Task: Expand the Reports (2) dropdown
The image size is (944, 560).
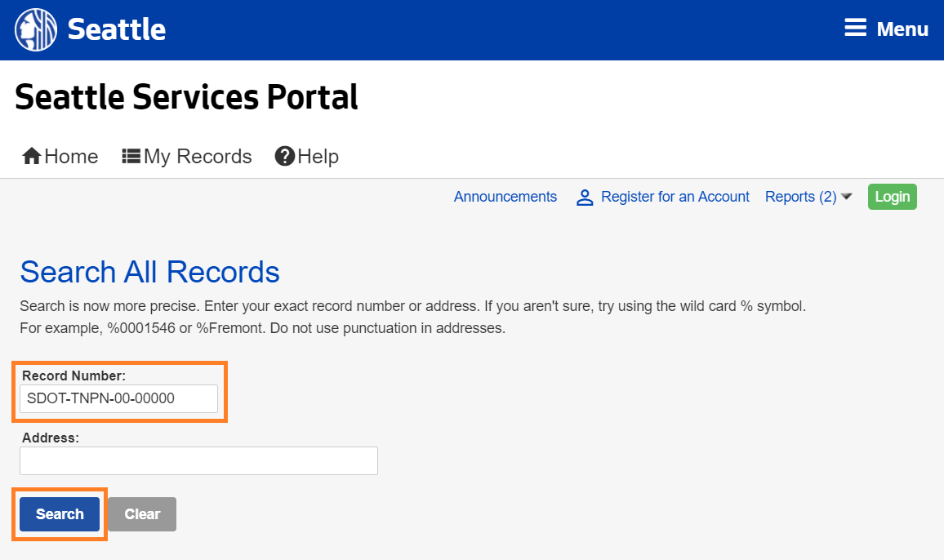Action: (801, 197)
